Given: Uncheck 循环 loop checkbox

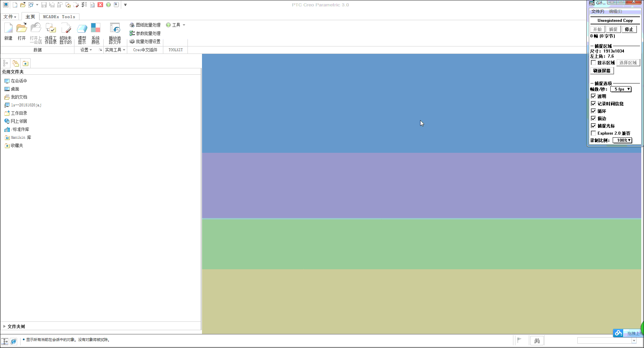Looking at the screenshot, I should pyautogui.click(x=594, y=111).
